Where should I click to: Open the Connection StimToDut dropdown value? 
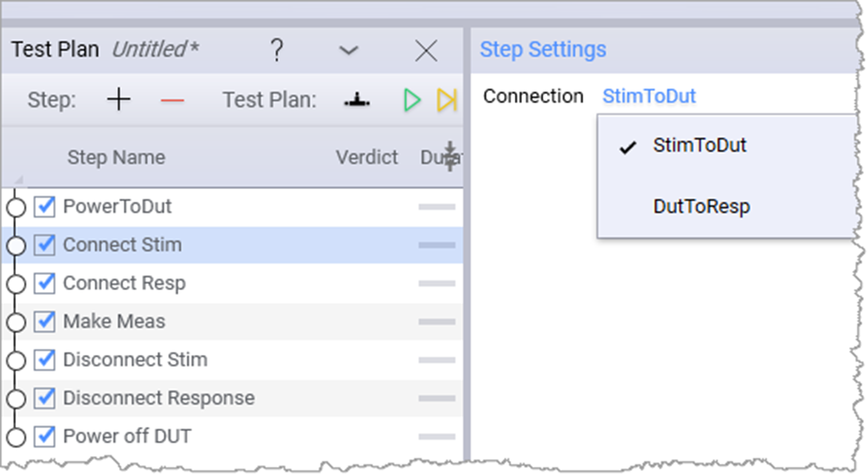click(x=649, y=96)
